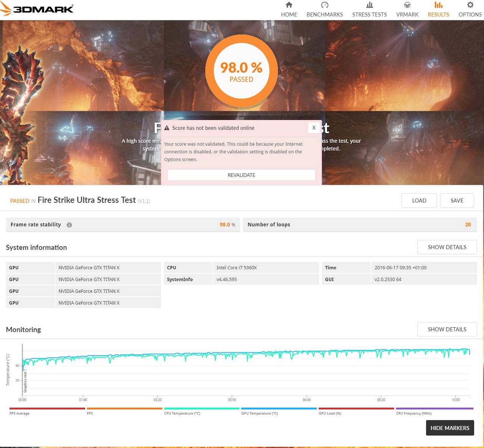Click the System information heading
This screenshot has width=484, height=448.
point(36,247)
